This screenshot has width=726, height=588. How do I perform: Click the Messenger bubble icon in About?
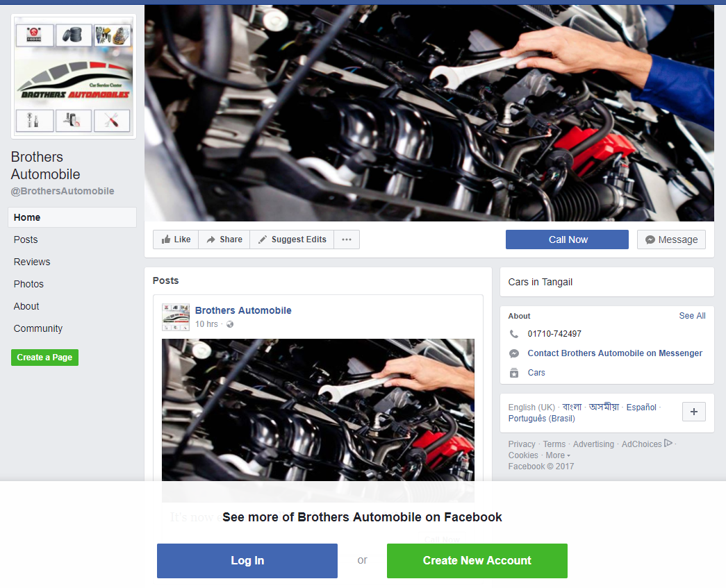pos(514,353)
